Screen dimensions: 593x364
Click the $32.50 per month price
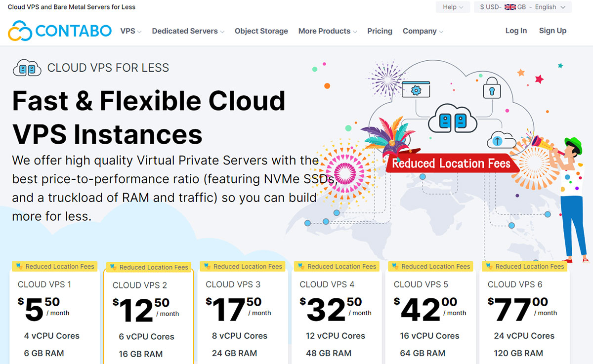336,309
